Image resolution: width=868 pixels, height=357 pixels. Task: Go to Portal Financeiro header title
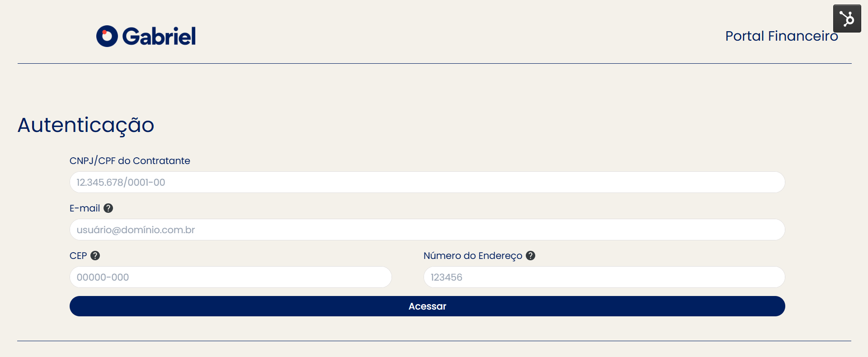(781, 36)
